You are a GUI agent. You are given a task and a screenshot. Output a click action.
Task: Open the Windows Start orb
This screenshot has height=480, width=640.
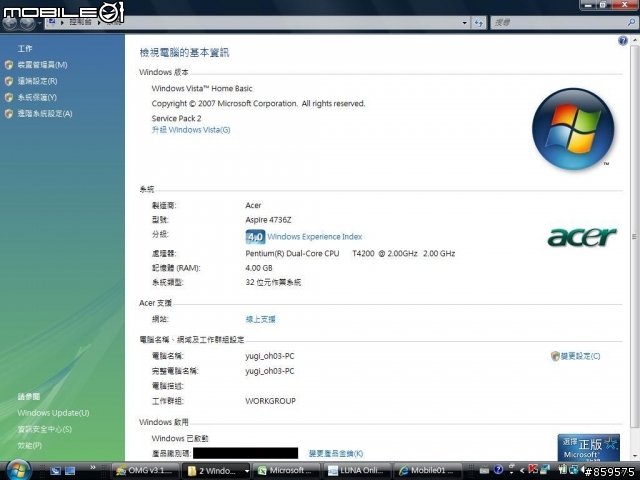(x=18, y=469)
